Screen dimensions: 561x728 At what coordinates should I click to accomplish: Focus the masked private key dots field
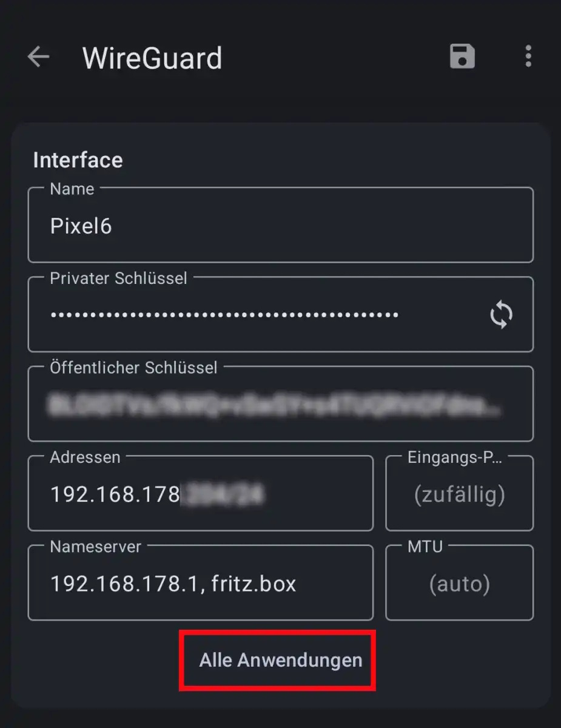tap(224, 315)
